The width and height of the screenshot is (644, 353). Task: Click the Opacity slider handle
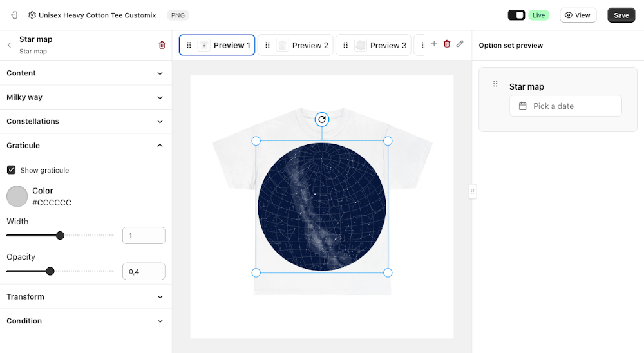[x=50, y=271]
